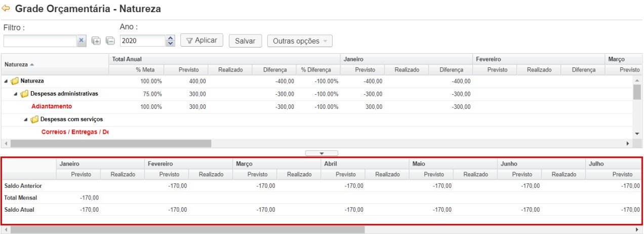
Task: Collapse the Natureza root node
Action: point(6,81)
